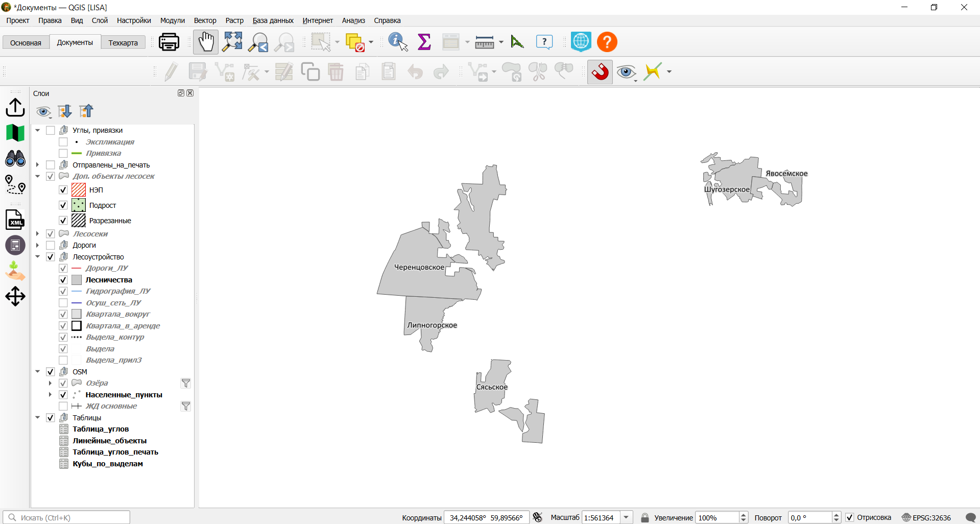The height and width of the screenshot is (524, 980).
Task: Click the EPSG:32636 projection button
Action: 926,517
